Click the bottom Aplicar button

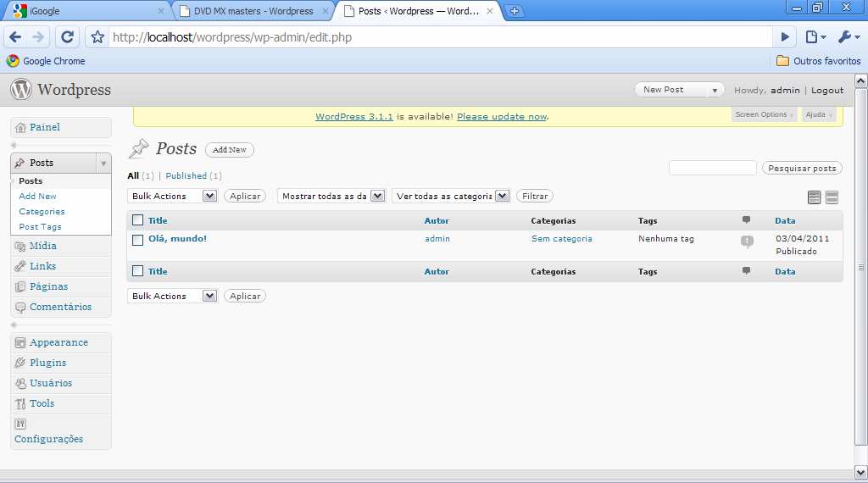(x=245, y=296)
